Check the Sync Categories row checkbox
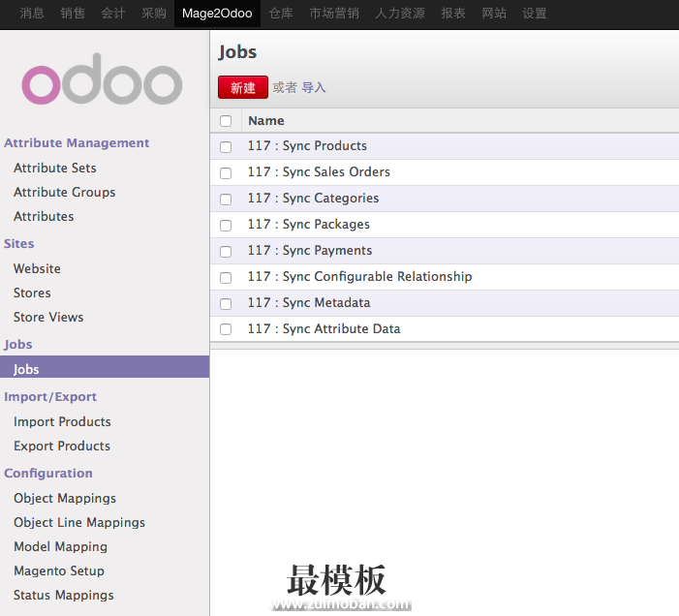 click(226, 200)
